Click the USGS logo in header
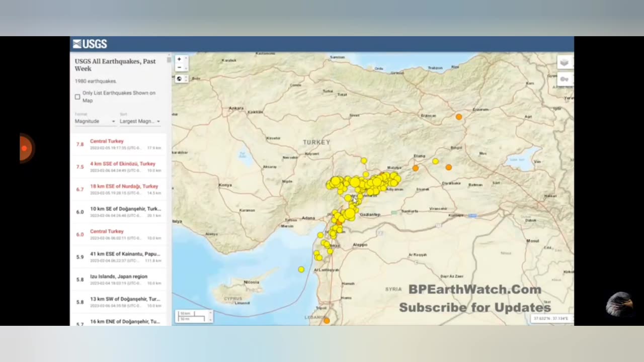The image size is (644, 362). pyautogui.click(x=90, y=44)
